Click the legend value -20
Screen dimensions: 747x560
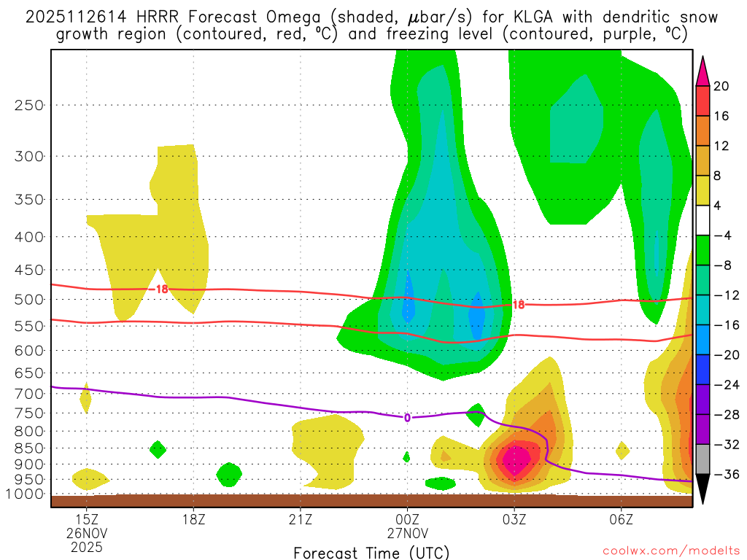[726, 355]
